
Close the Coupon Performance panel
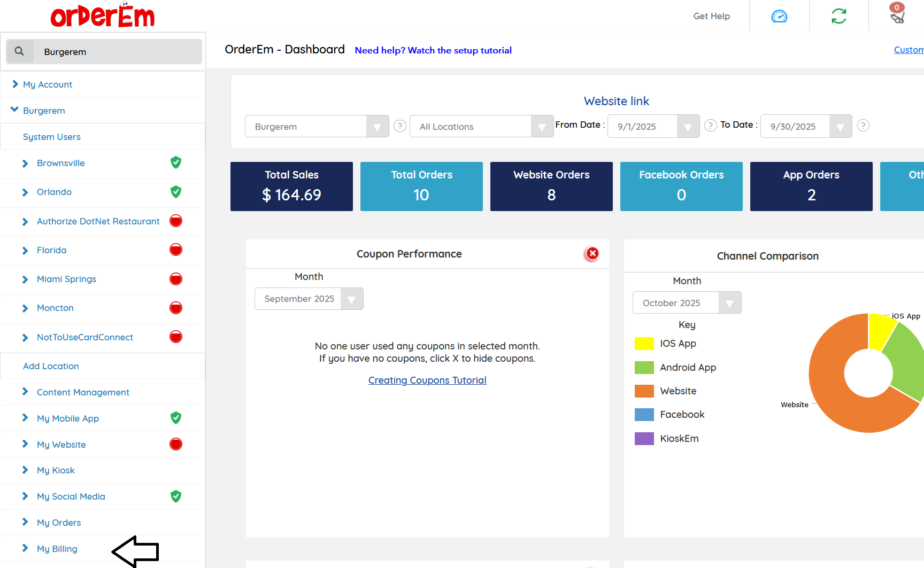(592, 254)
